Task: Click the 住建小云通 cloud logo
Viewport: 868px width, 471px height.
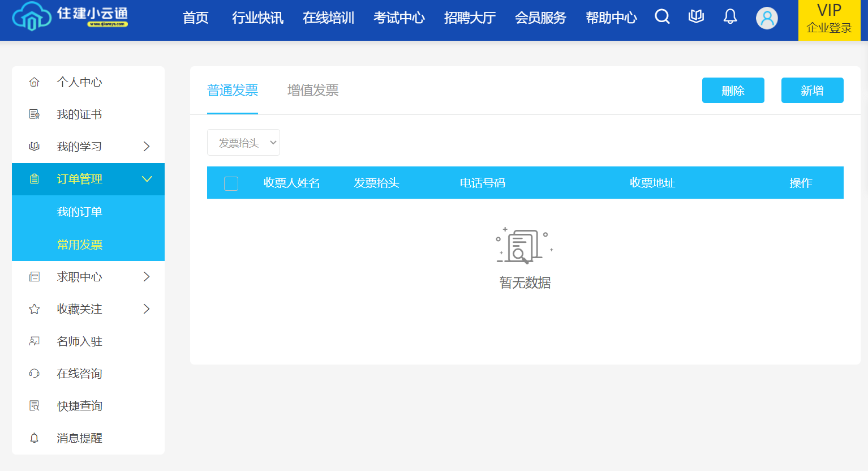Action: point(32,17)
